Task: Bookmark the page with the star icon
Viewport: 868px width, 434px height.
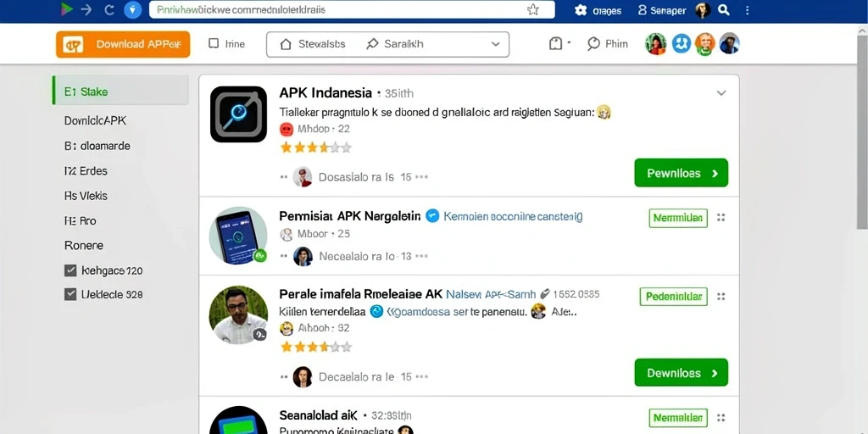Action: click(532, 9)
